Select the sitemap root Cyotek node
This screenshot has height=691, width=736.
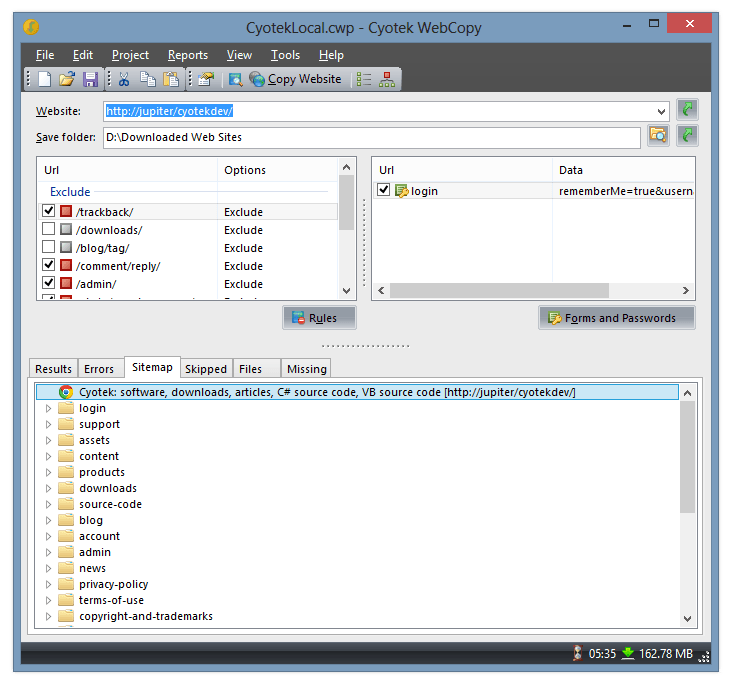(x=358, y=392)
